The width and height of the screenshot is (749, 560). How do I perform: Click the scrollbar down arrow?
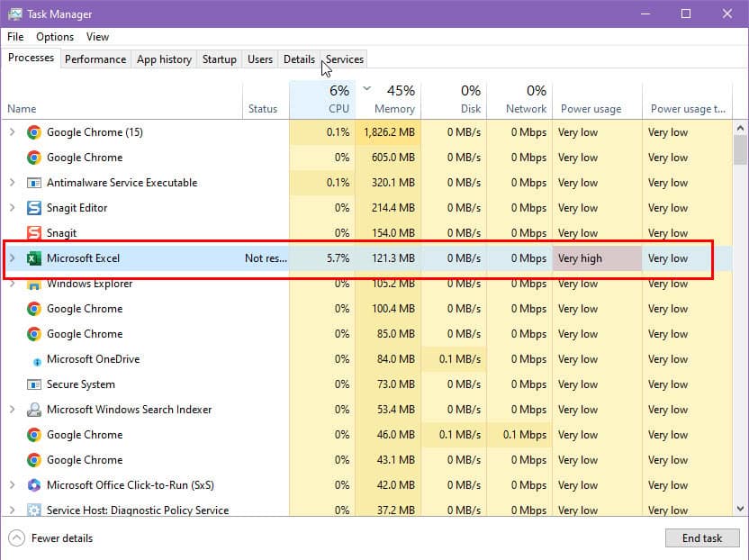click(740, 509)
